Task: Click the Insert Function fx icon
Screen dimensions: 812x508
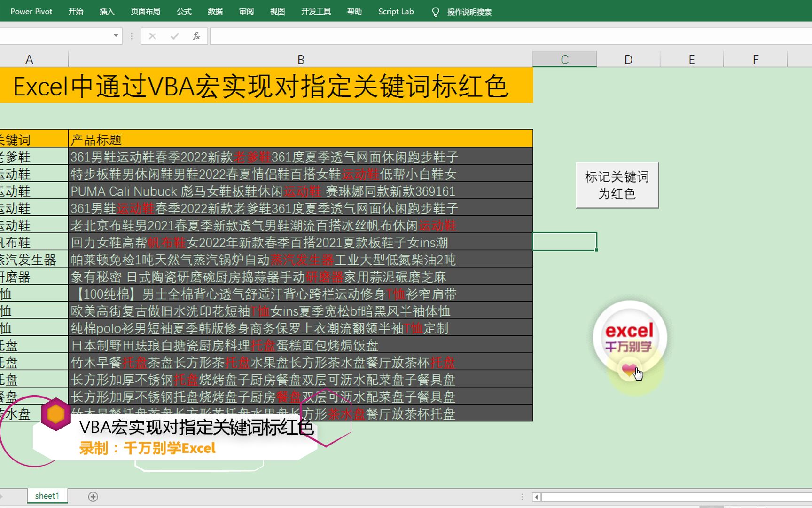Action: 196,36
